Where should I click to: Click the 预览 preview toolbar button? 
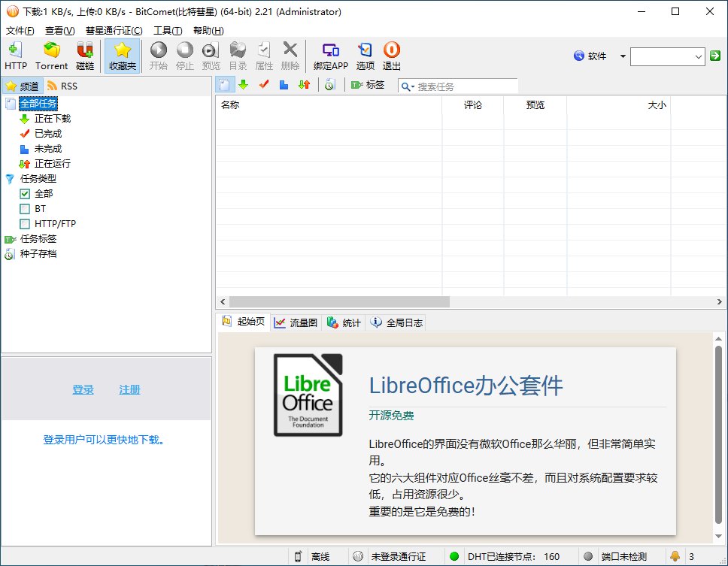click(211, 56)
